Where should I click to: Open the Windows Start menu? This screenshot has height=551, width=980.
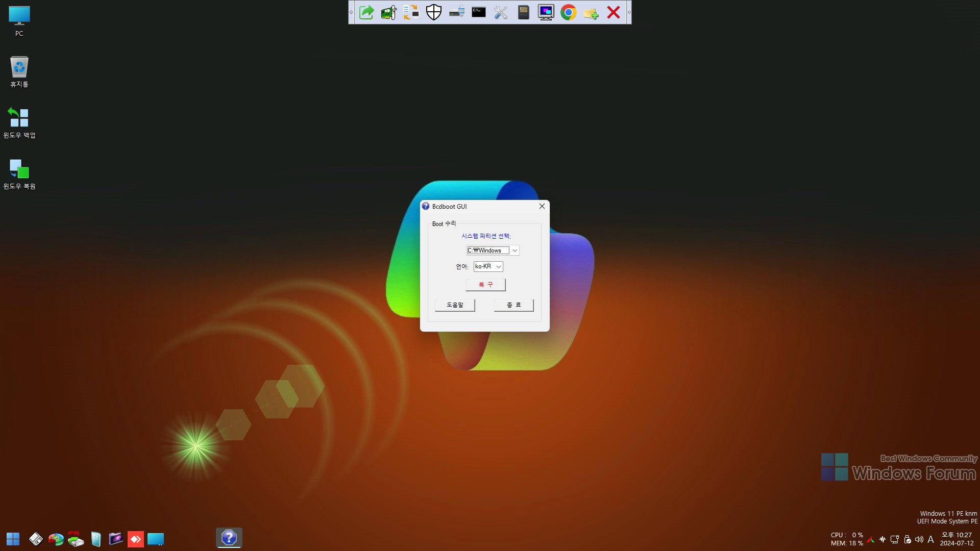click(13, 539)
